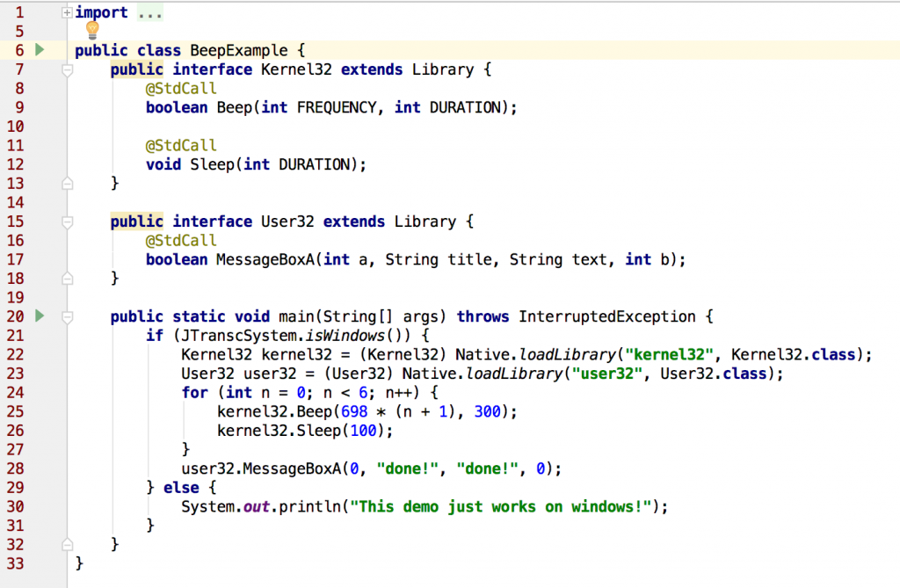
Task: Expand the collapsed import block
Action: [x=67, y=13]
